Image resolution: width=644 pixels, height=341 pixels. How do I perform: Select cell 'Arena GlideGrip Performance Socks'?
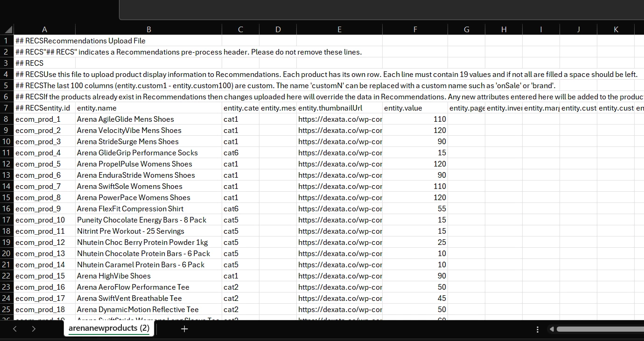click(x=148, y=153)
